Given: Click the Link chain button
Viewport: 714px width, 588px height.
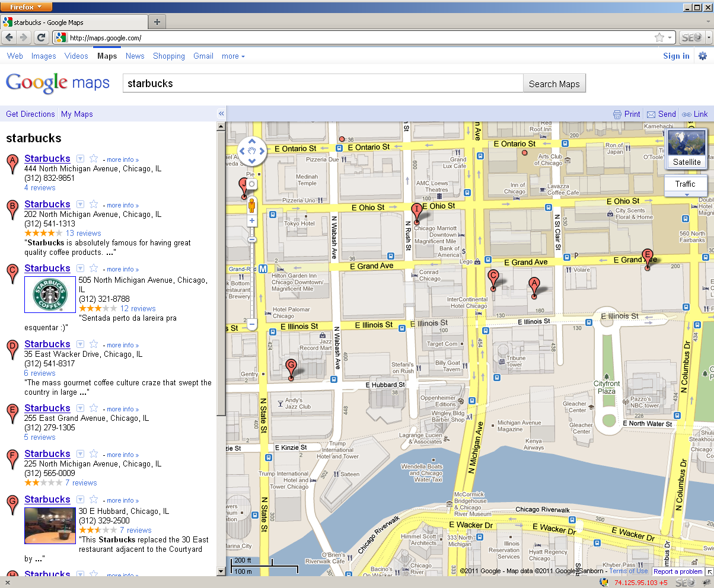Looking at the screenshot, I should (x=695, y=114).
